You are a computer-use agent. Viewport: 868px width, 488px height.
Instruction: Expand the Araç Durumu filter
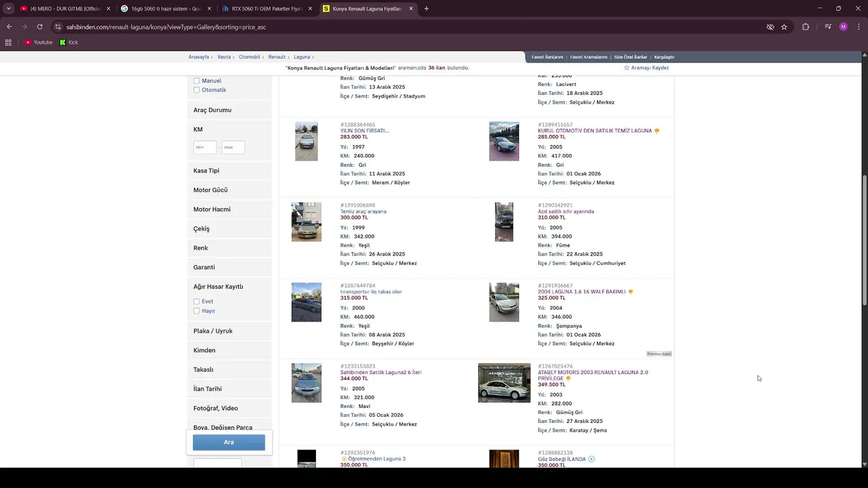(x=229, y=110)
